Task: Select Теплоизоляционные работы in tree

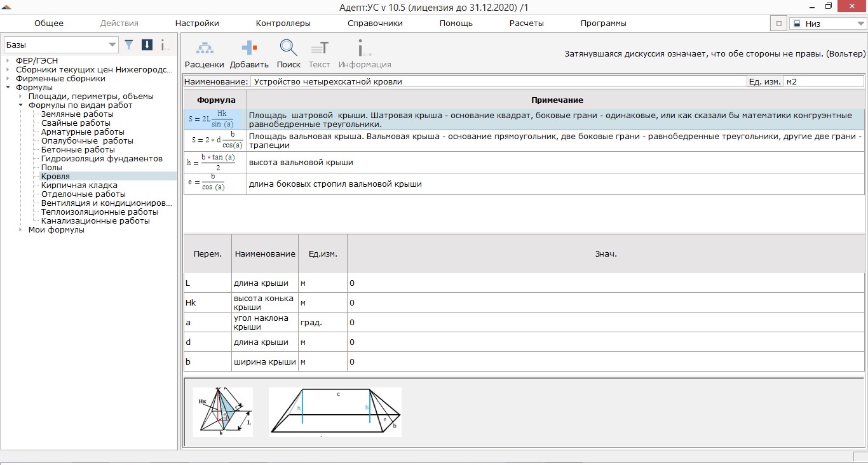Action: (x=100, y=212)
